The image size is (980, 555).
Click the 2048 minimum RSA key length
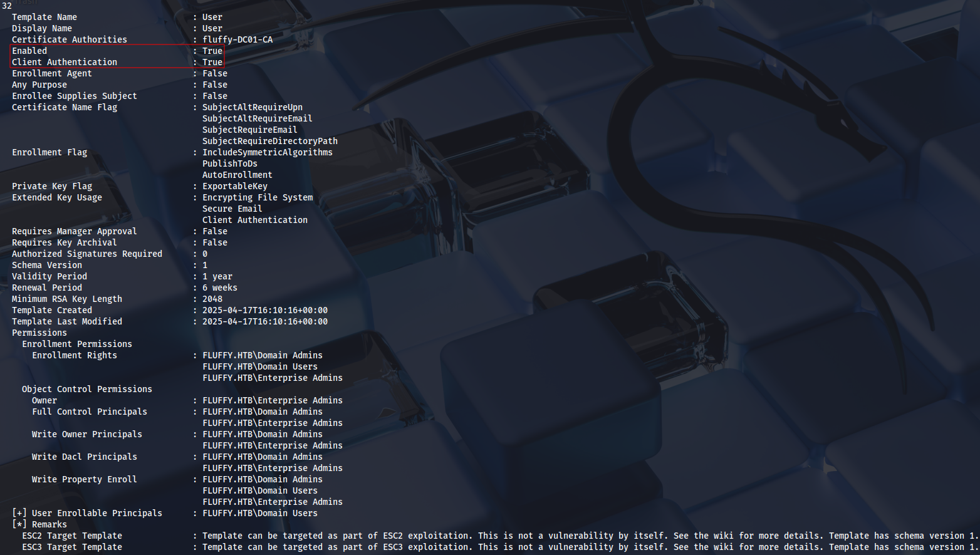click(212, 299)
